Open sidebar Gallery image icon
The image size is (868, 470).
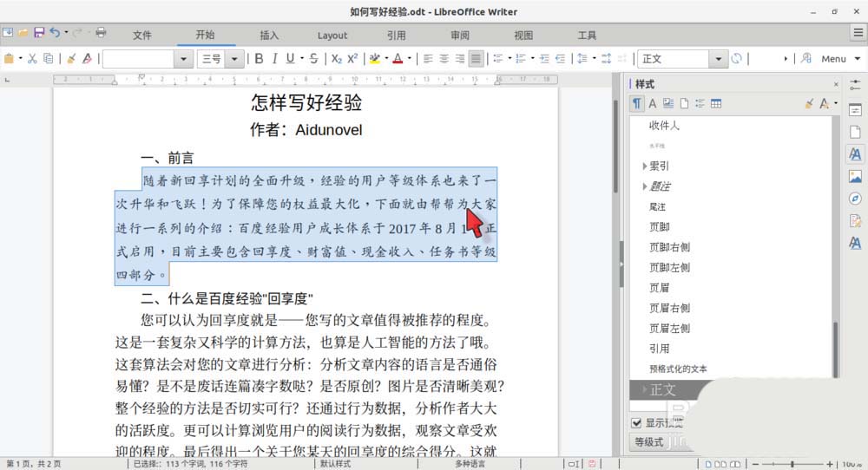coord(855,176)
